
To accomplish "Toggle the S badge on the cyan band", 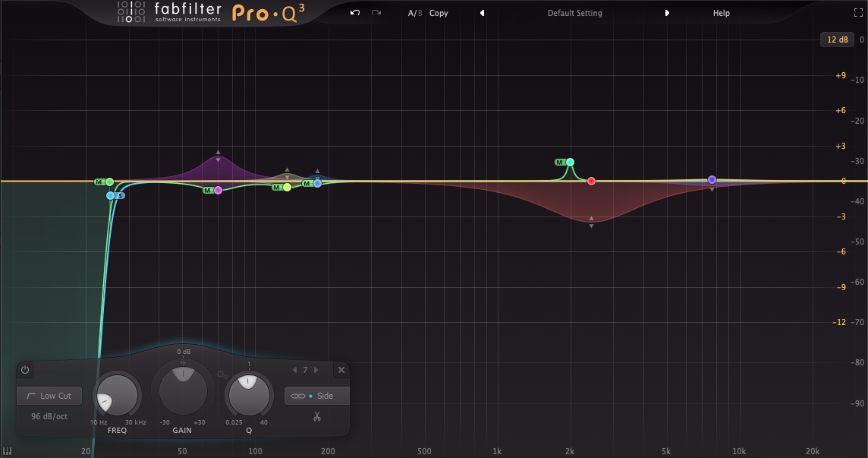I will tap(120, 195).
